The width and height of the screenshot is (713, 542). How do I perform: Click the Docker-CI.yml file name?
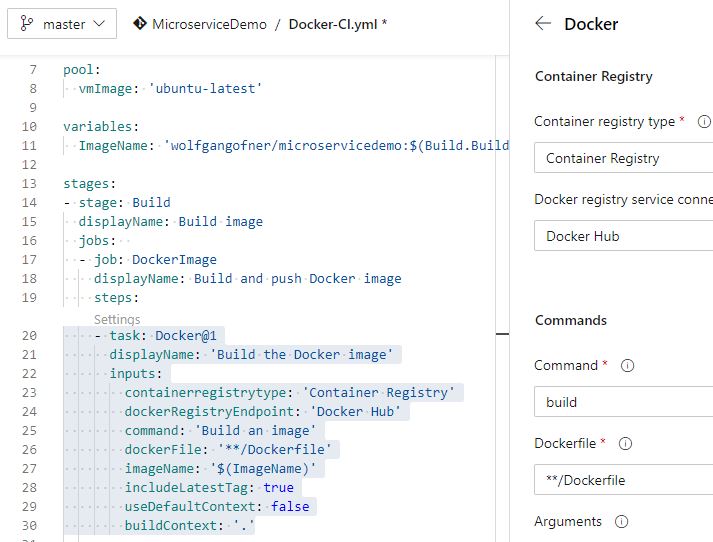click(x=333, y=24)
